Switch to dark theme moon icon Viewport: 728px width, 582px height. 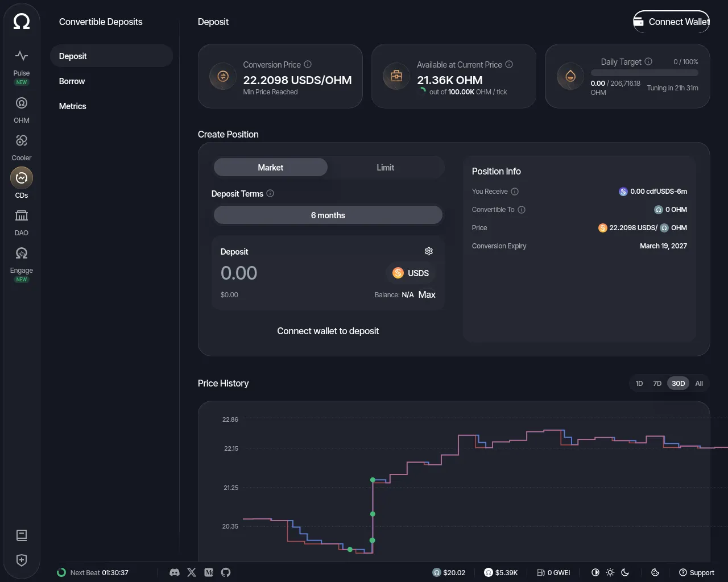click(x=625, y=572)
